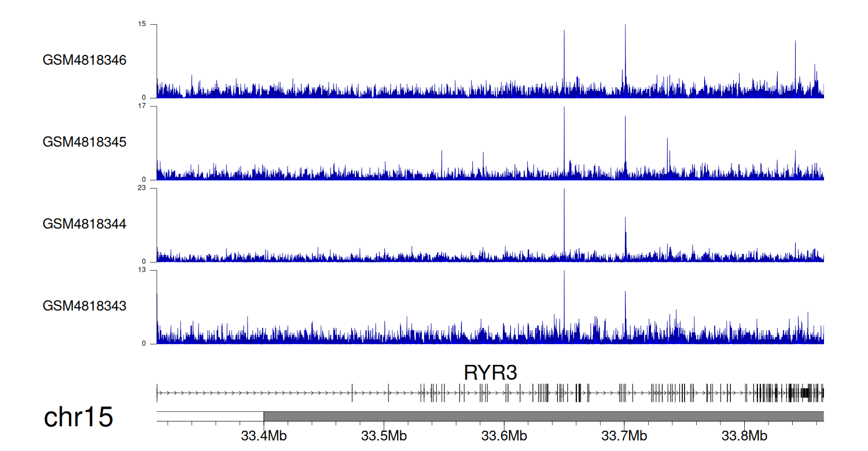Click the white segment of chr15 bar

210,416
